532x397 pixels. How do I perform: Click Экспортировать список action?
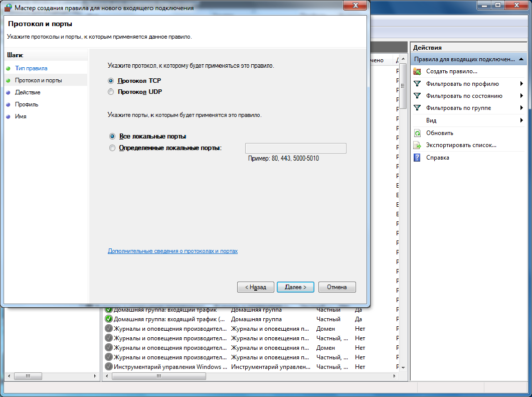[x=461, y=146]
